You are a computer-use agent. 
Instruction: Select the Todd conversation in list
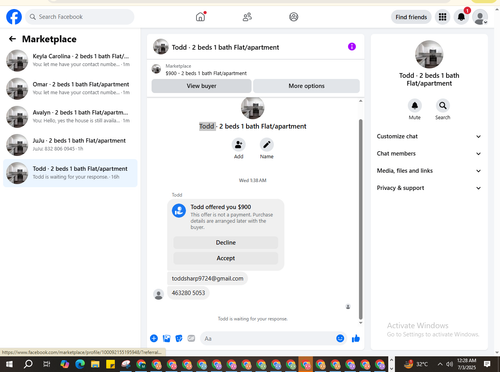point(70,173)
